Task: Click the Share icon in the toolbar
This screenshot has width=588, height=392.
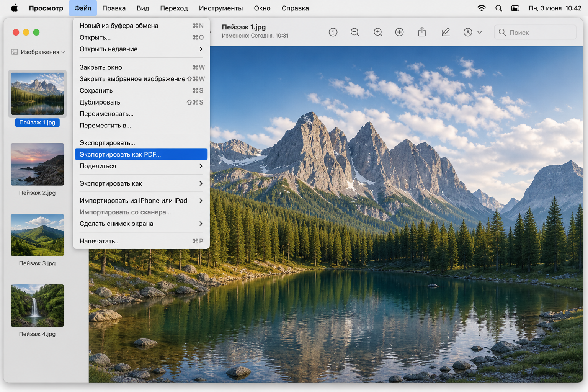Action: click(x=422, y=32)
